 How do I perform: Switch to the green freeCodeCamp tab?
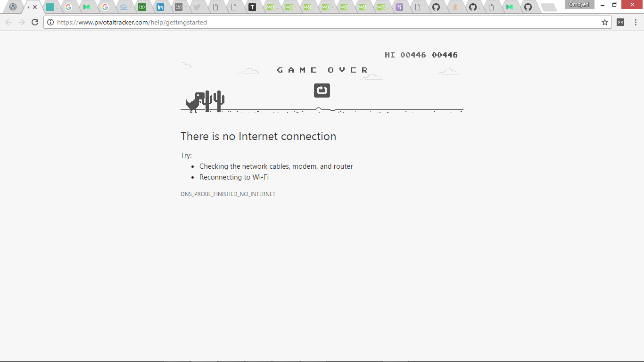[x=142, y=7]
